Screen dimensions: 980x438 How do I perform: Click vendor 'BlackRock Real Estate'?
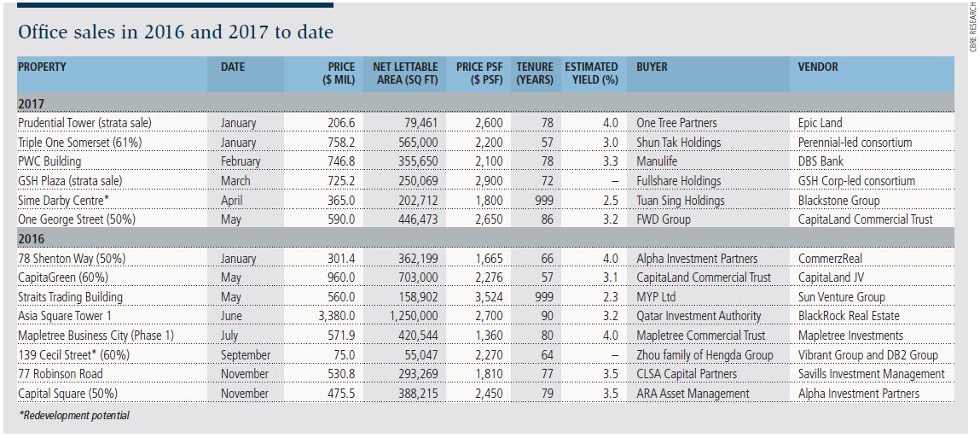[849, 316]
